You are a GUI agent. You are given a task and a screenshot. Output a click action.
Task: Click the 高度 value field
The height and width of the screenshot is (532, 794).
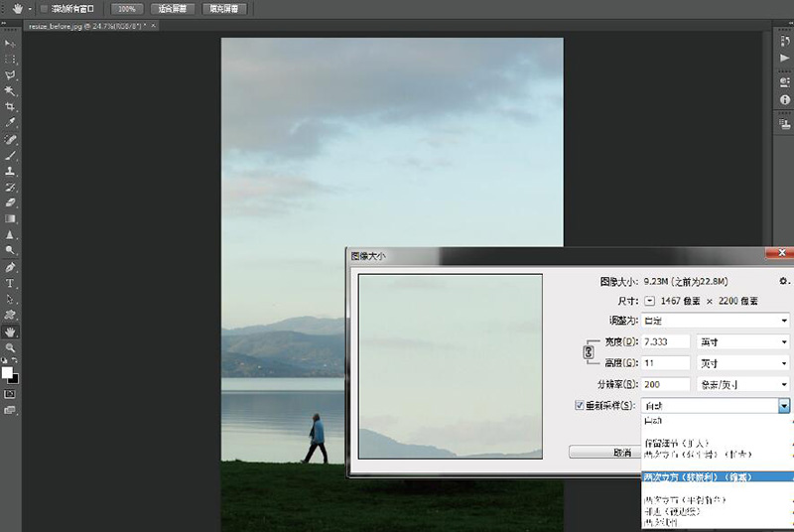click(x=666, y=363)
